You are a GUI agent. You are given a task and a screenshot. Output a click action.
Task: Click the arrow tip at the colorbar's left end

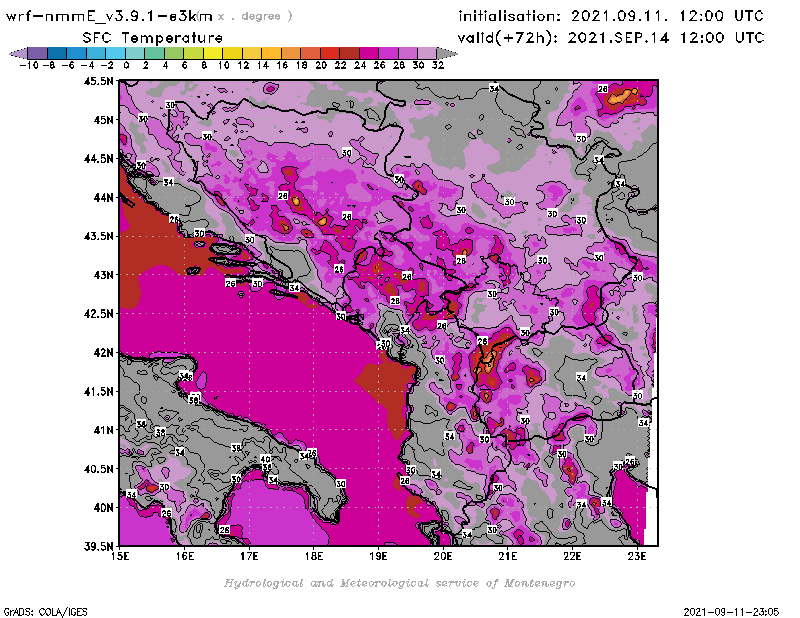coord(18,53)
